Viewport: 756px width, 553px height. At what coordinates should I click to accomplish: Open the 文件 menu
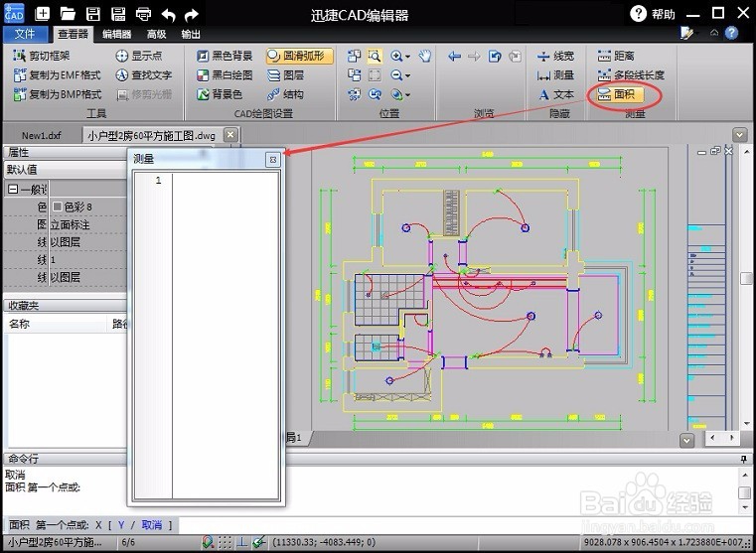coord(25,34)
